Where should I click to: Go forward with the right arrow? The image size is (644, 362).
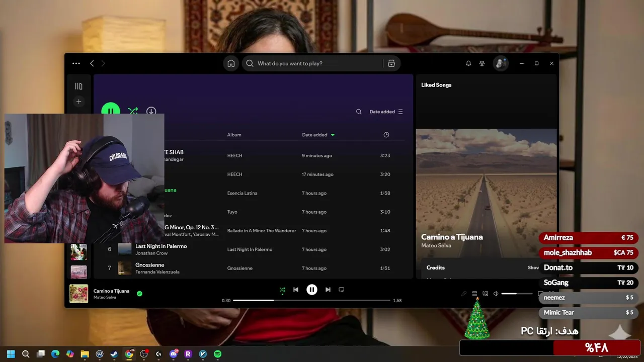pyautogui.click(x=103, y=63)
